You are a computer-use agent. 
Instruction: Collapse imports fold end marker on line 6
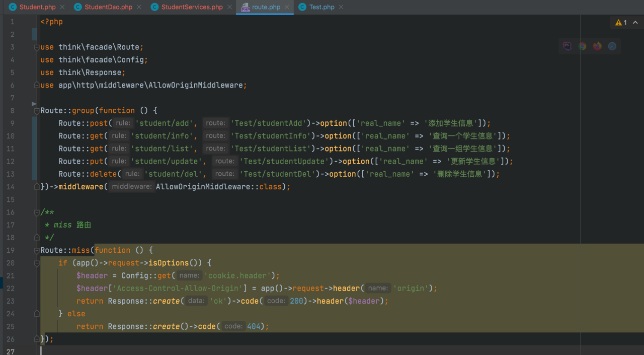coord(36,85)
